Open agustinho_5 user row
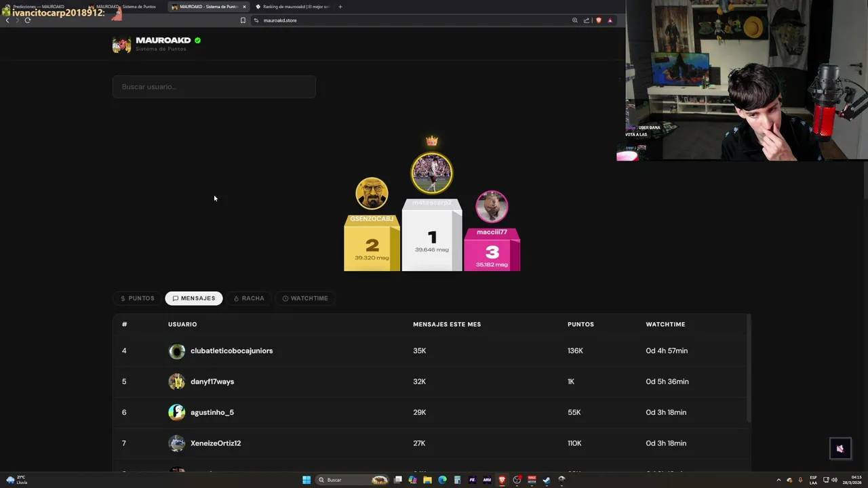868x488 pixels. click(431, 412)
